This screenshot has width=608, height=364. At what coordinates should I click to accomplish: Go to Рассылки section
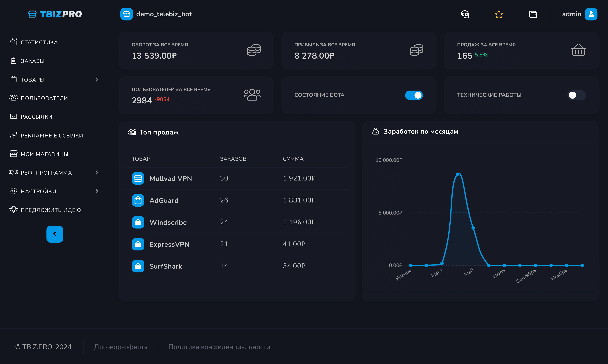[x=36, y=117]
